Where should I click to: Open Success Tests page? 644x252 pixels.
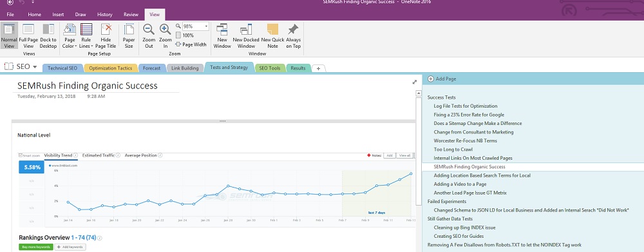coord(442,97)
